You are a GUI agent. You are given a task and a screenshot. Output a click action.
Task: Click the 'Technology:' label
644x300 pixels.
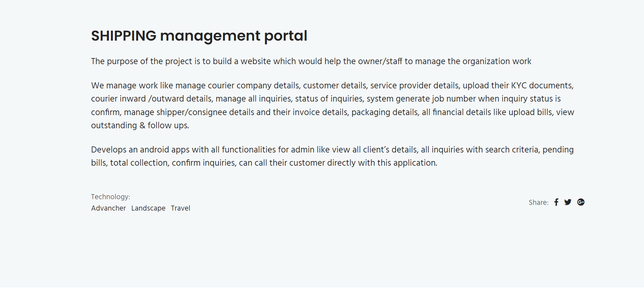[x=111, y=197]
